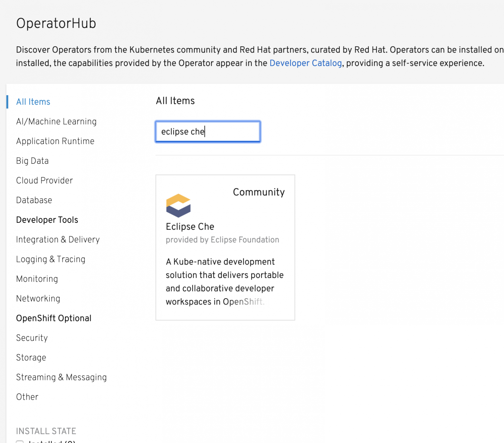Select the Cloud Provider category

click(44, 180)
